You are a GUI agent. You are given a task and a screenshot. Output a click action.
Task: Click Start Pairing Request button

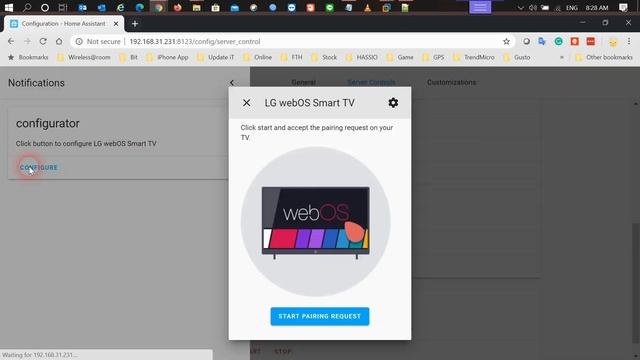point(320,316)
